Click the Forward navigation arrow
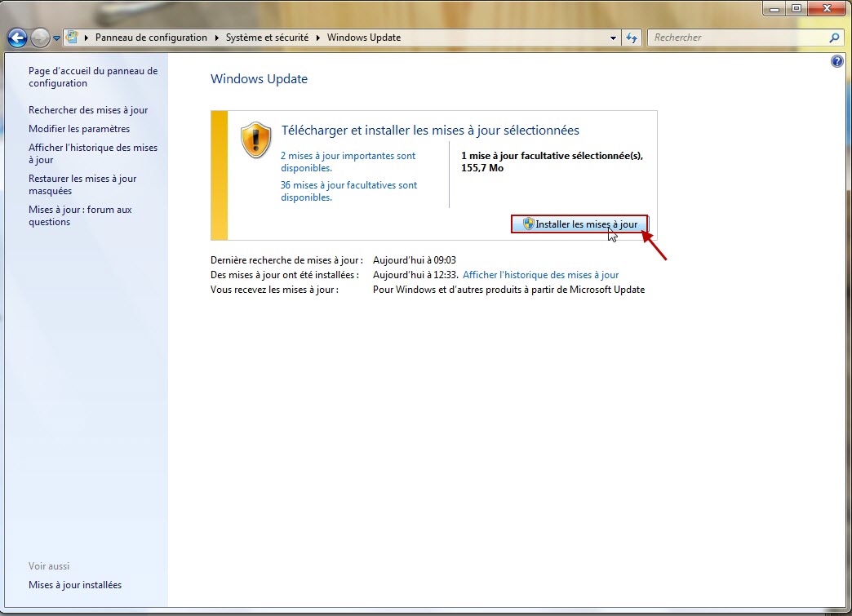852x616 pixels. [x=40, y=38]
